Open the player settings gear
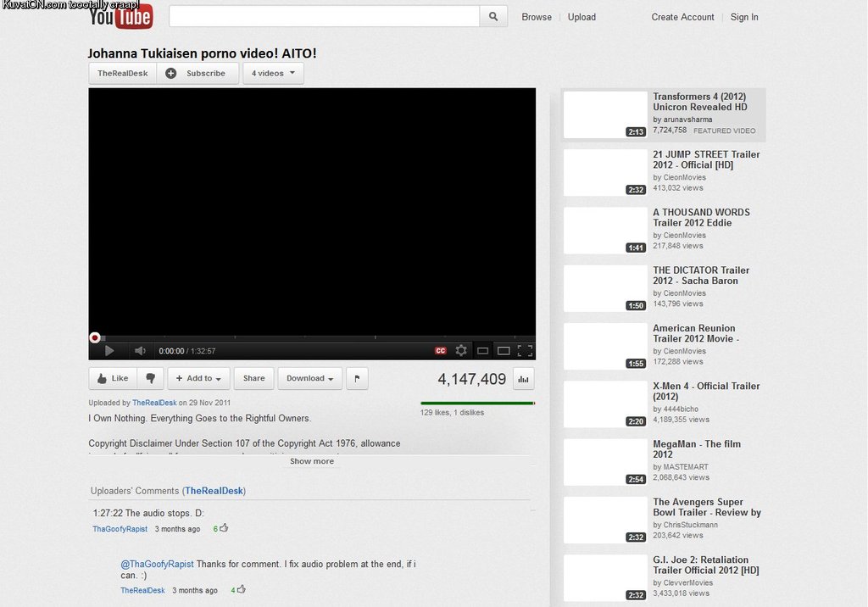The height and width of the screenshot is (607, 868). [461, 351]
